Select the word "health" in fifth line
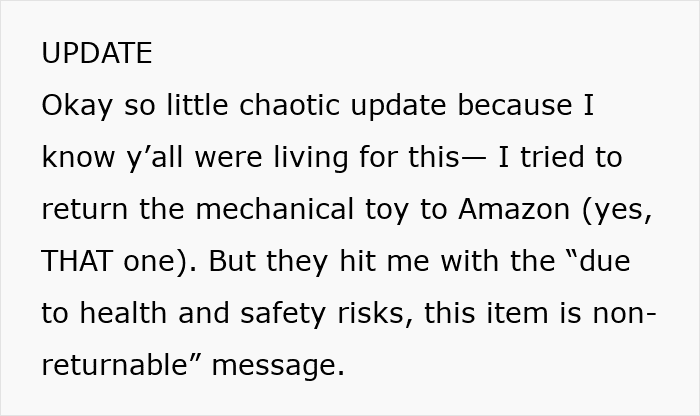This screenshot has height=416, width=700. pos(123,312)
